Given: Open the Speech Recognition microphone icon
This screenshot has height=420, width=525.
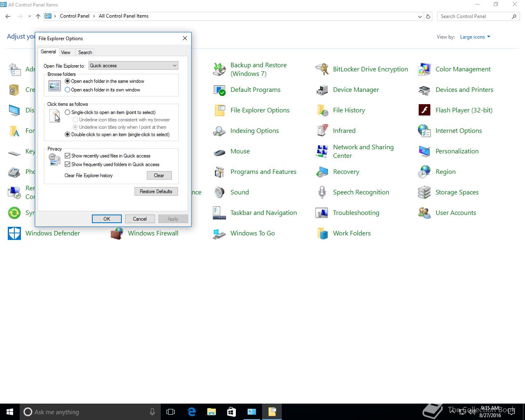Looking at the screenshot, I should tap(322, 192).
